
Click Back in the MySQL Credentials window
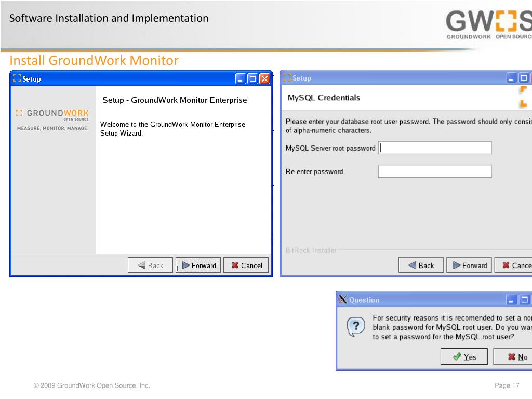[421, 265]
